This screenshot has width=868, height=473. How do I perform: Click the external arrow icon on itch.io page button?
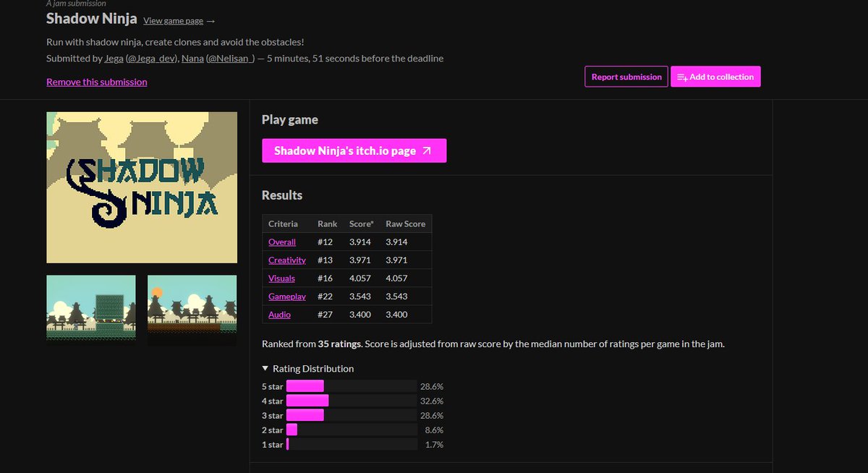[x=427, y=150]
